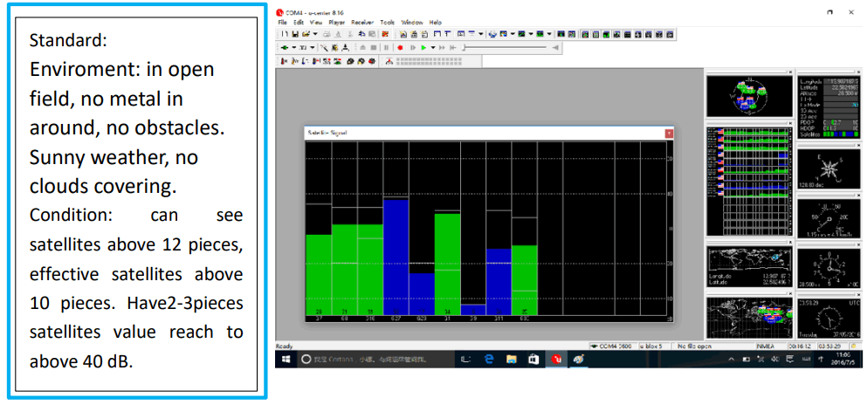The image size is (868, 405).
Task: Click the green receiver connect icon
Action: (285, 48)
